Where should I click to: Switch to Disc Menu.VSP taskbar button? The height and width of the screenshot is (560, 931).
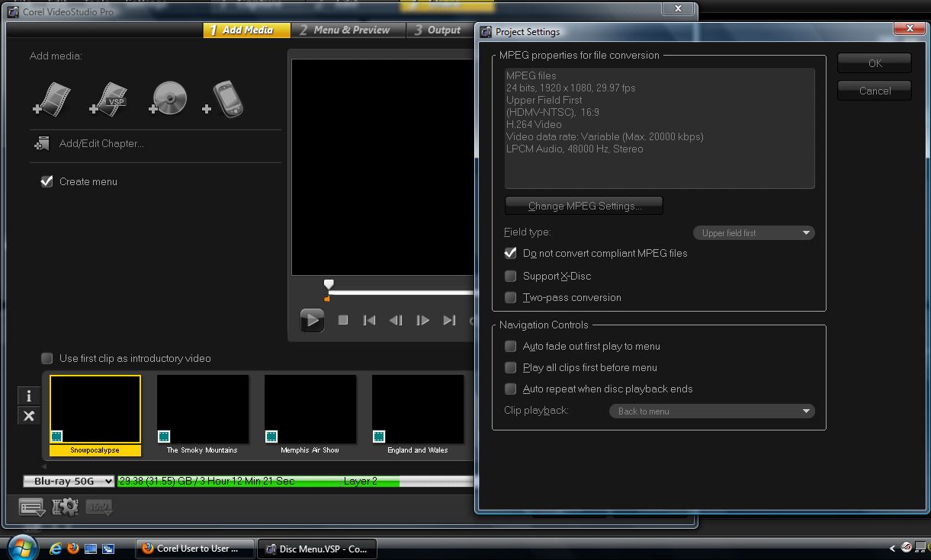[x=317, y=548]
